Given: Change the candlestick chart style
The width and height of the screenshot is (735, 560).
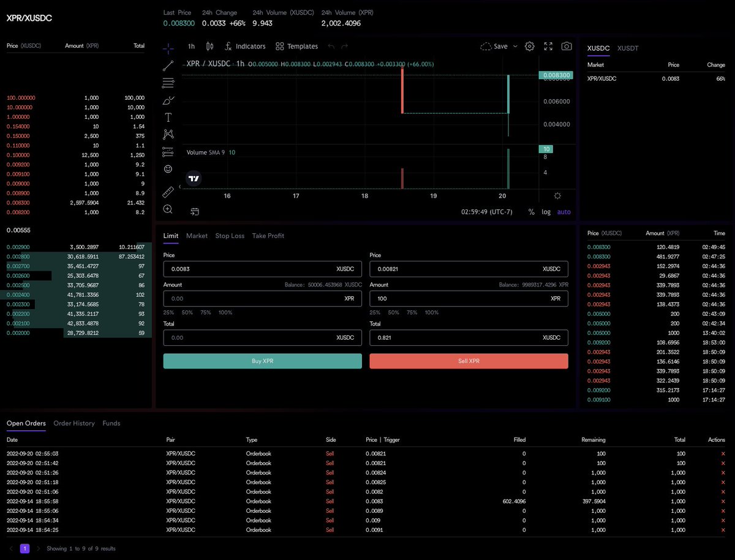Looking at the screenshot, I should point(209,47).
